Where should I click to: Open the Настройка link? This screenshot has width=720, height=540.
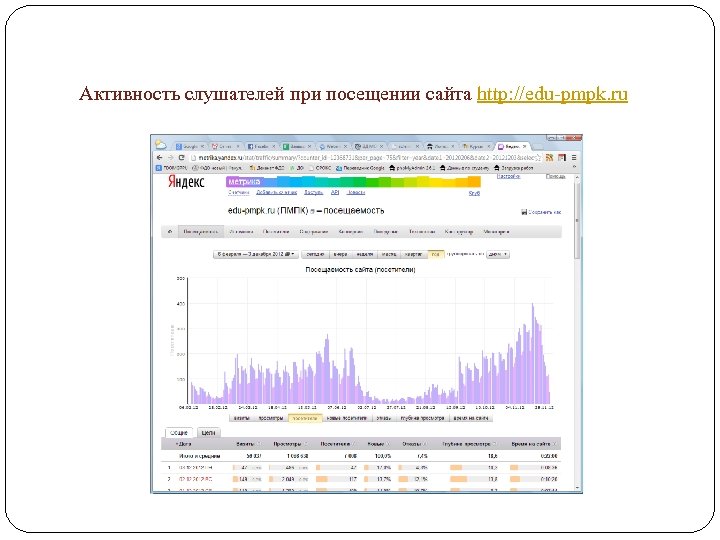(x=508, y=176)
